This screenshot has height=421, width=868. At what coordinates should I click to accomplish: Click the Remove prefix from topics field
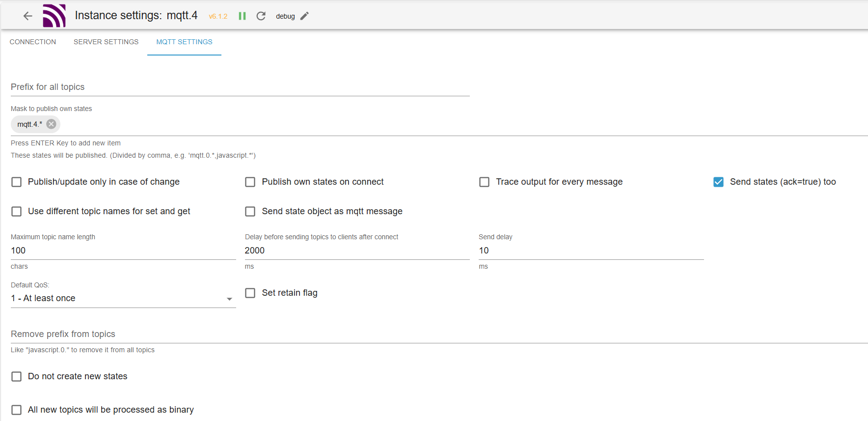[437, 334]
